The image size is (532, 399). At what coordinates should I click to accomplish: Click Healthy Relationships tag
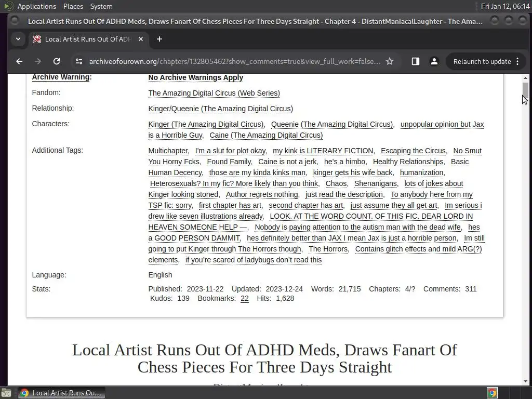click(408, 162)
